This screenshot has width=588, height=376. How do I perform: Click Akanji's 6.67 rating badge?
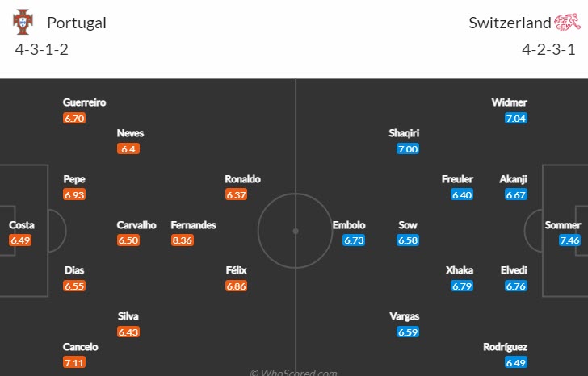pyautogui.click(x=516, y=194)
